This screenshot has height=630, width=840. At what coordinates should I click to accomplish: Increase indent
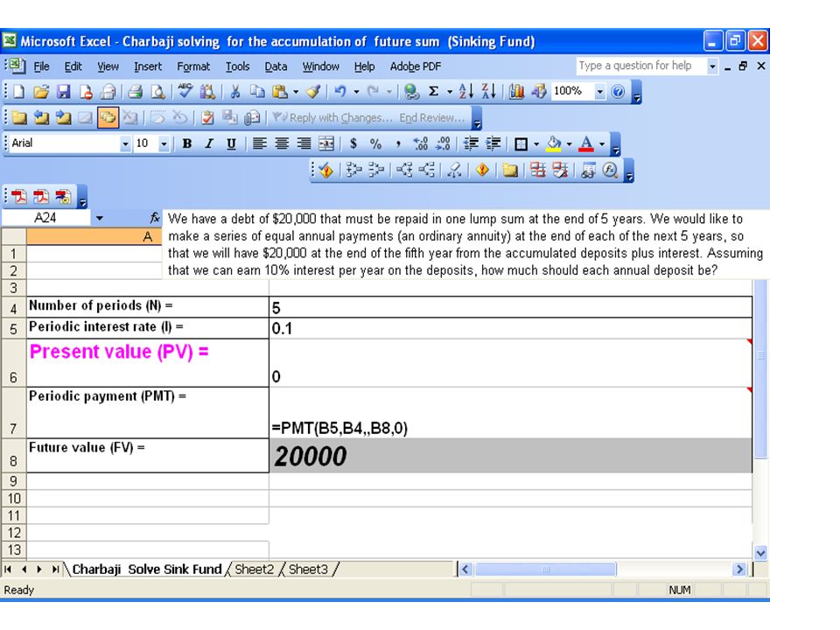click(493, 143)
